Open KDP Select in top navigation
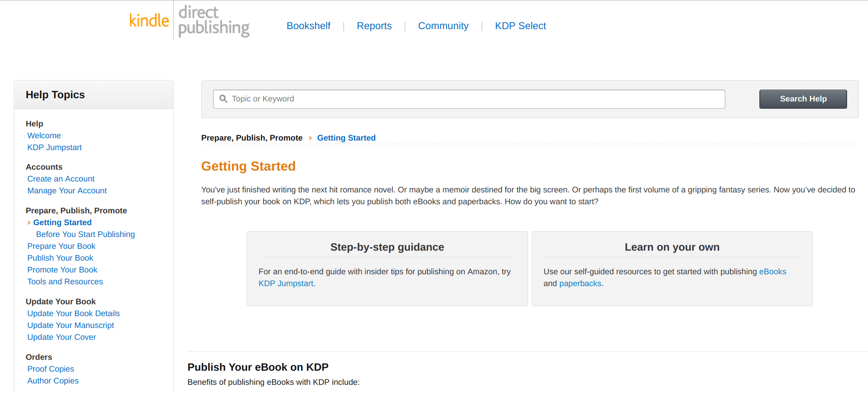 520,26
